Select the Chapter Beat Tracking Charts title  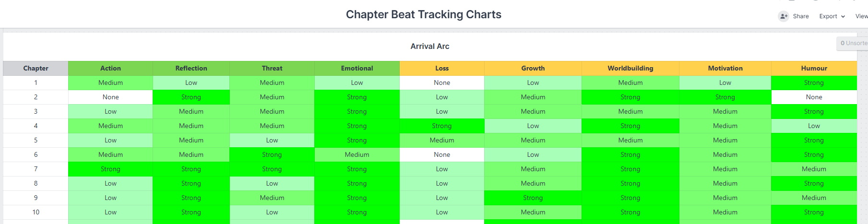[424, 14]
